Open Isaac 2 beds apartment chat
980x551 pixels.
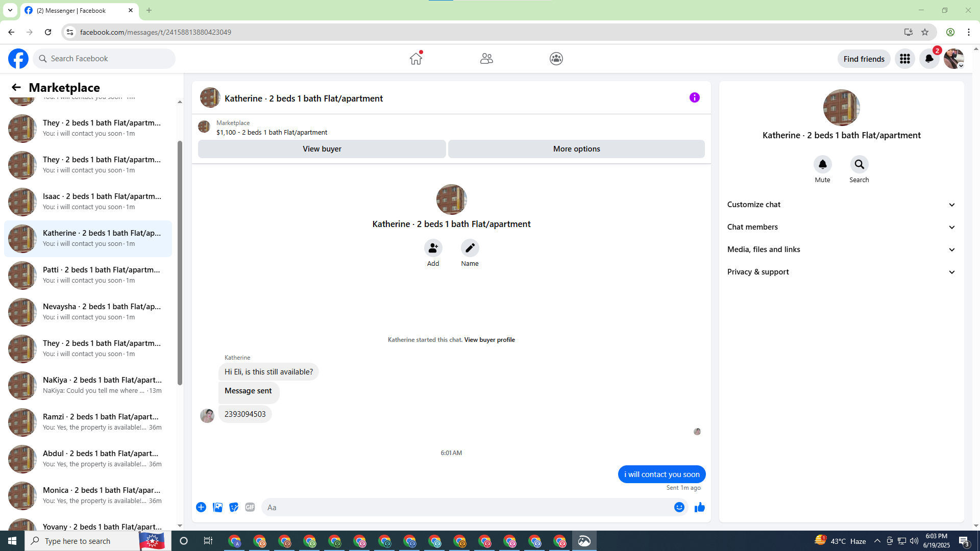pyautogui.click(x=88, y=202)
